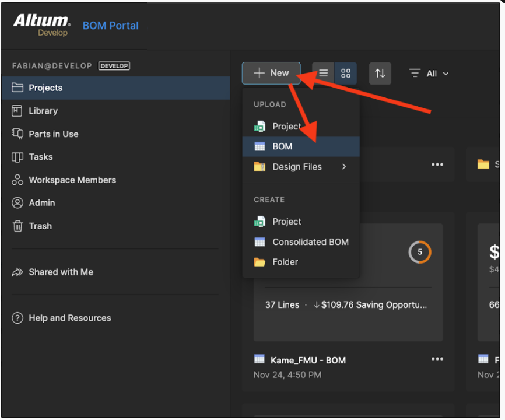The width and height of the screenshot is (505, 420).
Task: Click the Parts in Use chip icon
Action: pos(17,134)
